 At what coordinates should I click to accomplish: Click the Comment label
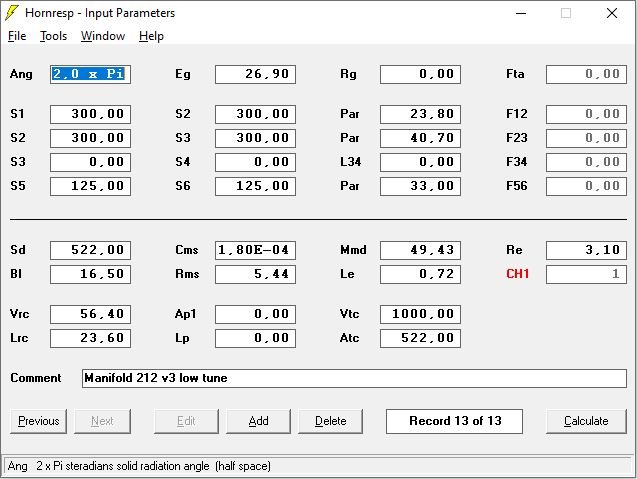(36, 378)
